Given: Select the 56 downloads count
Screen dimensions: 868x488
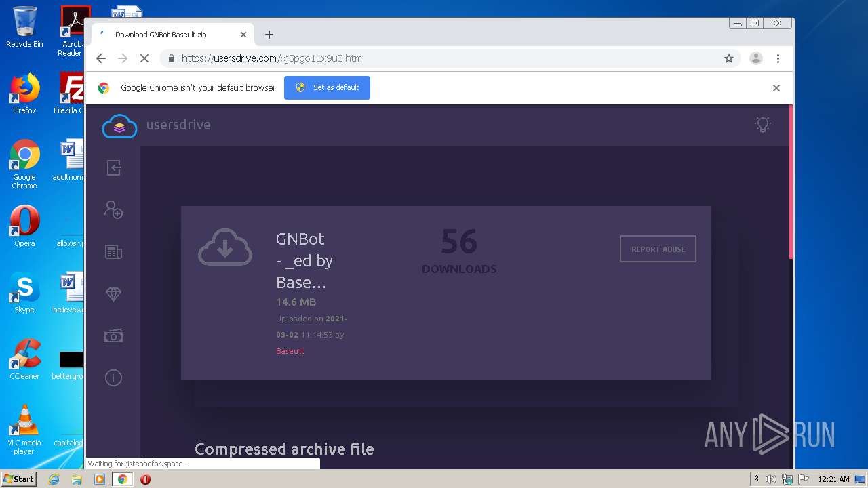Looking at the screenshot, I should pyautogui.click(x=459, y=242).
